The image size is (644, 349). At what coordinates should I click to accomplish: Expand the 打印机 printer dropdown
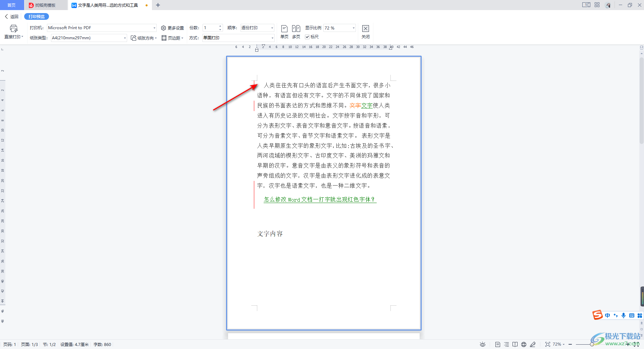(x=154, y=28)
